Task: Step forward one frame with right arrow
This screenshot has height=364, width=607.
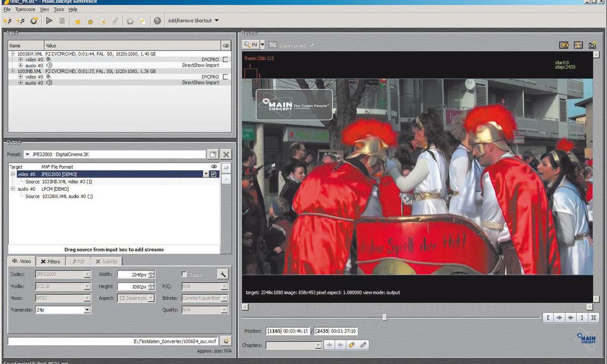Action: [x=571, y=317]
